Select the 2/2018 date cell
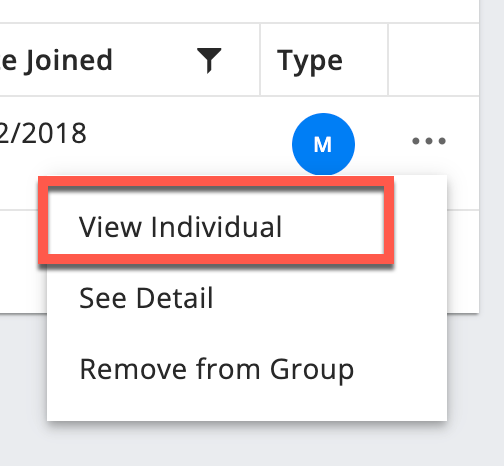Screen dimensions: 504x466 click(x=43, y=133)
